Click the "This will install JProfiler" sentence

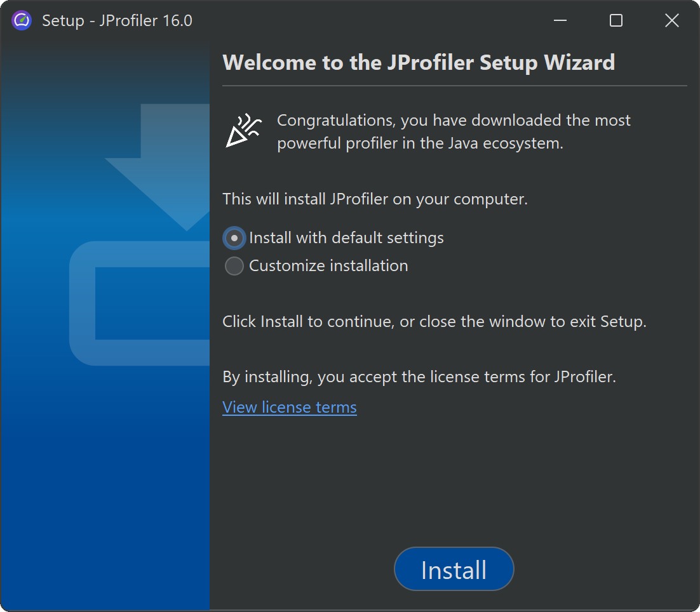coord(375,199)
